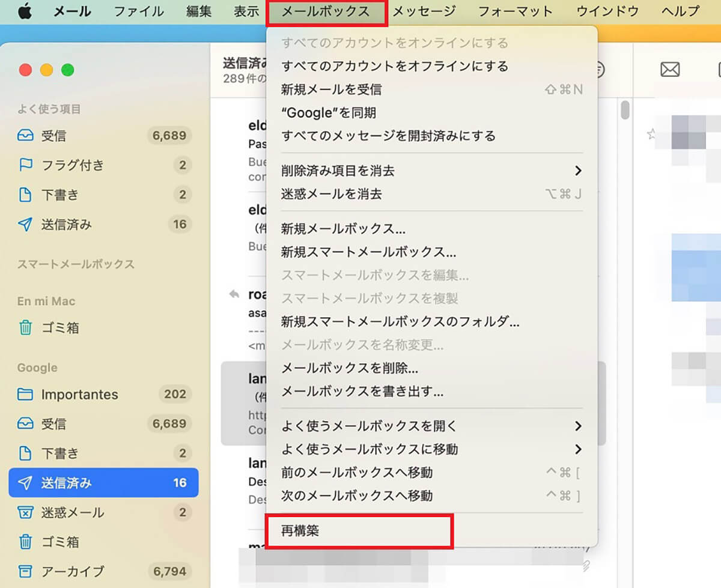The height and width of the screenshot is (588, 721).
Task: Open the メッセージ menu
Action: (424, 11)
